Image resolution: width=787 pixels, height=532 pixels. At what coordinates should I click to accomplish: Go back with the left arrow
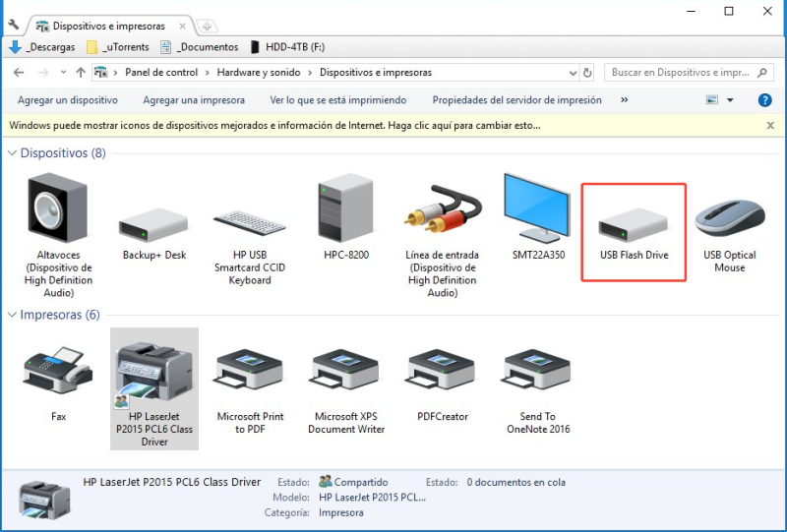(19, 73)
